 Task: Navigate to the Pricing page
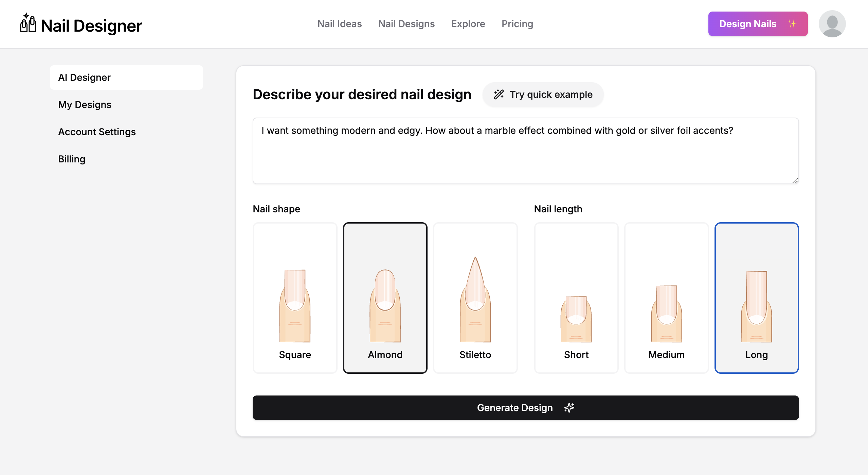click(x=517, y=24)
